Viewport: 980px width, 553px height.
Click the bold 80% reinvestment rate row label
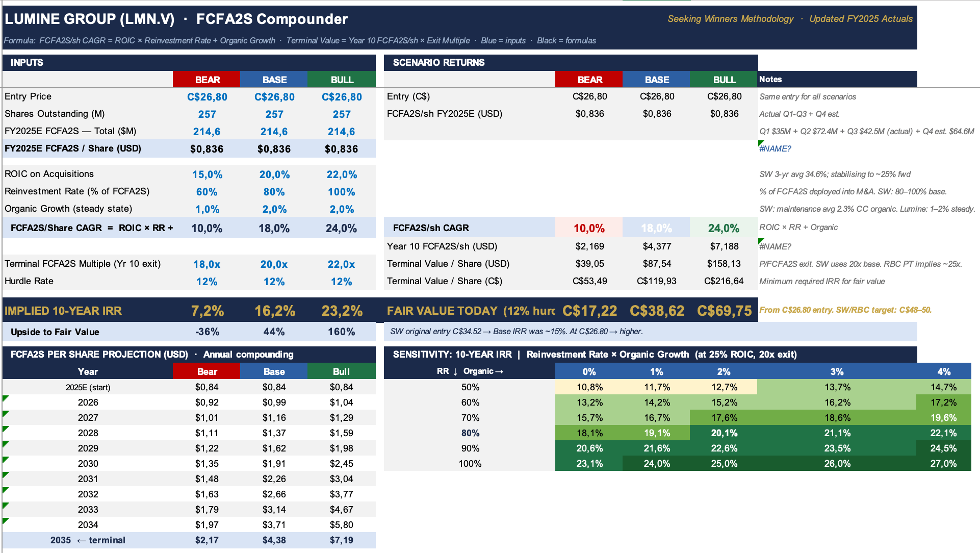point(470,433)
